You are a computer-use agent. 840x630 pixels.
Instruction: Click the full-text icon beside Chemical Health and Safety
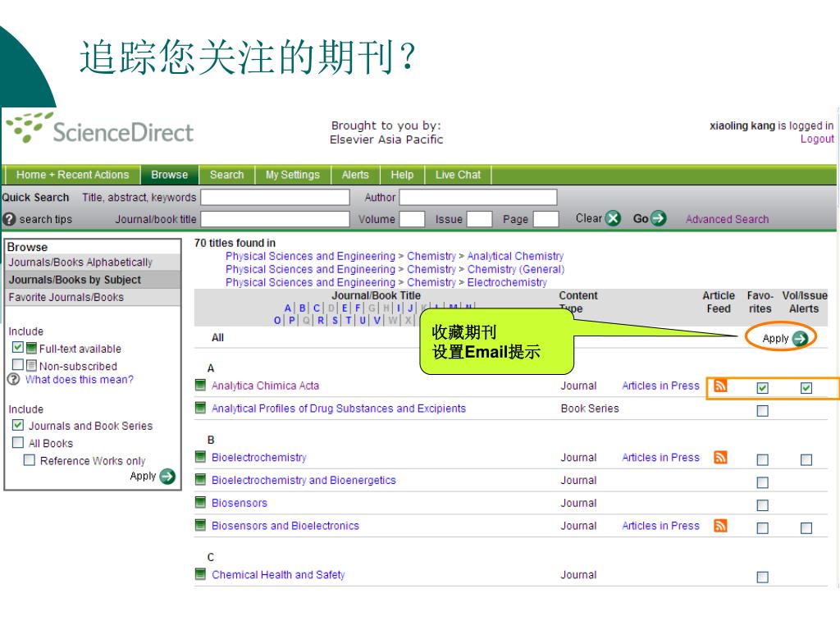(x=200, y=574)
